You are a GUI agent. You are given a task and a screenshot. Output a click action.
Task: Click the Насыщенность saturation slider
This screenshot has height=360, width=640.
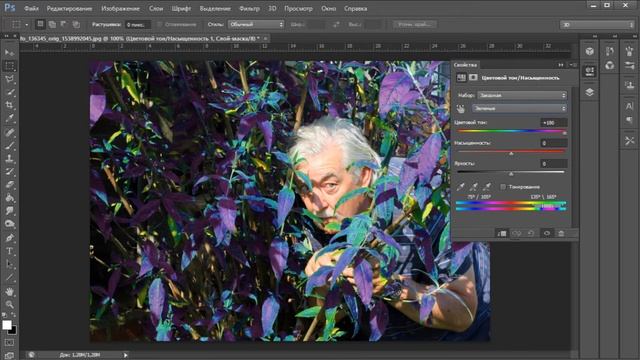511,152
